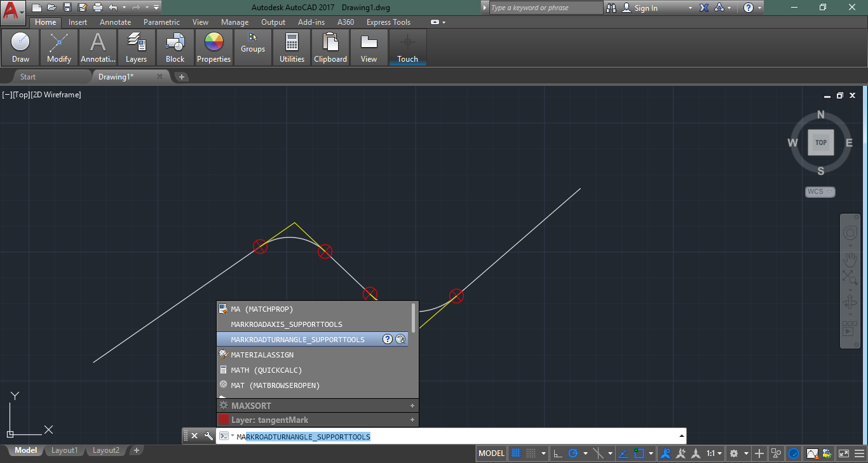Image resolution: width=868 pixels, height=463 pixels.
Task: Click Customization hamburger icon in status bar
Action: tap(859, 453)
